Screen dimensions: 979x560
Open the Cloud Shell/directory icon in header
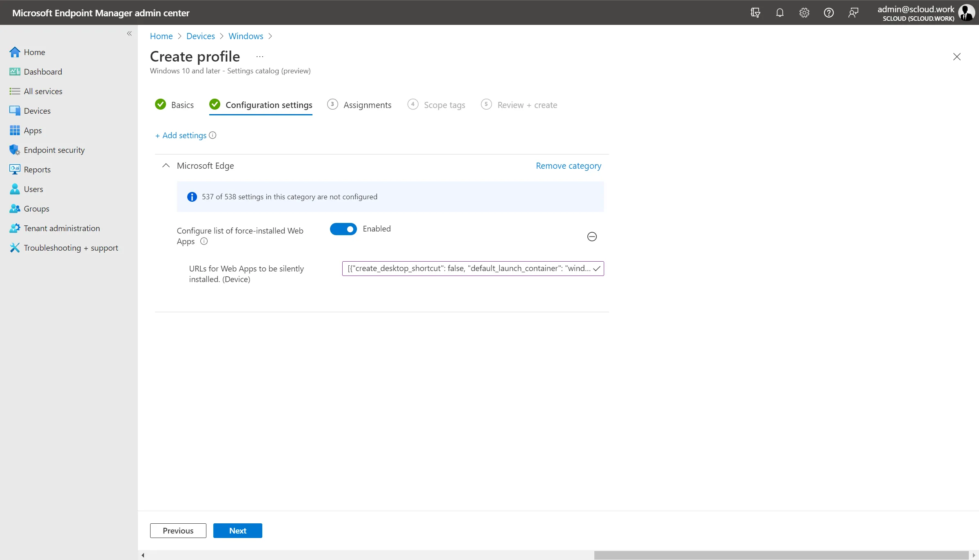coord(755,13)
